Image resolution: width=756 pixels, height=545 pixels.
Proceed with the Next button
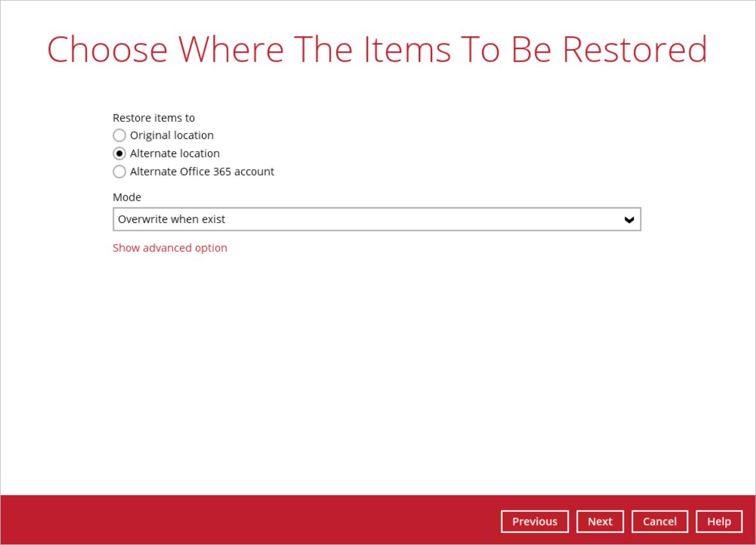[600, 521]
